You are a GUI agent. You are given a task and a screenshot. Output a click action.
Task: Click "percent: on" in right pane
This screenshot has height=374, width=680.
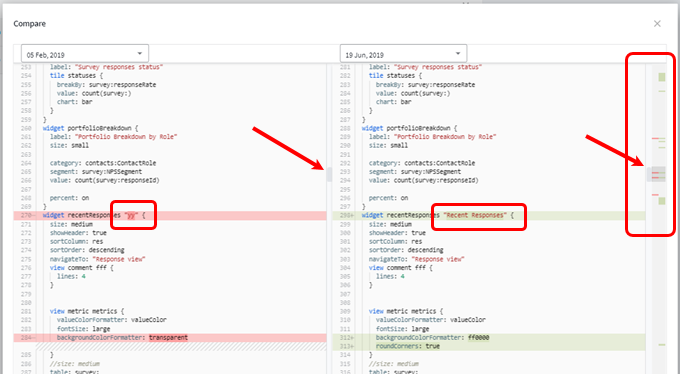[x=388, y=198]
